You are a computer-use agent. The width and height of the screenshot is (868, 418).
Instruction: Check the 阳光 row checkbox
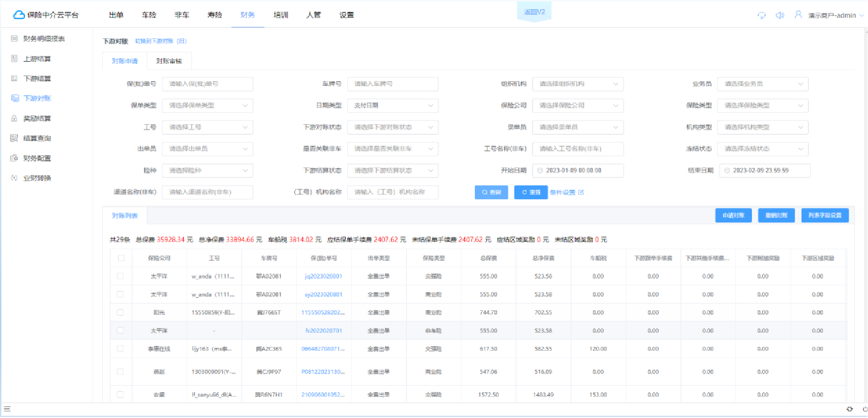tap(120, 312)
